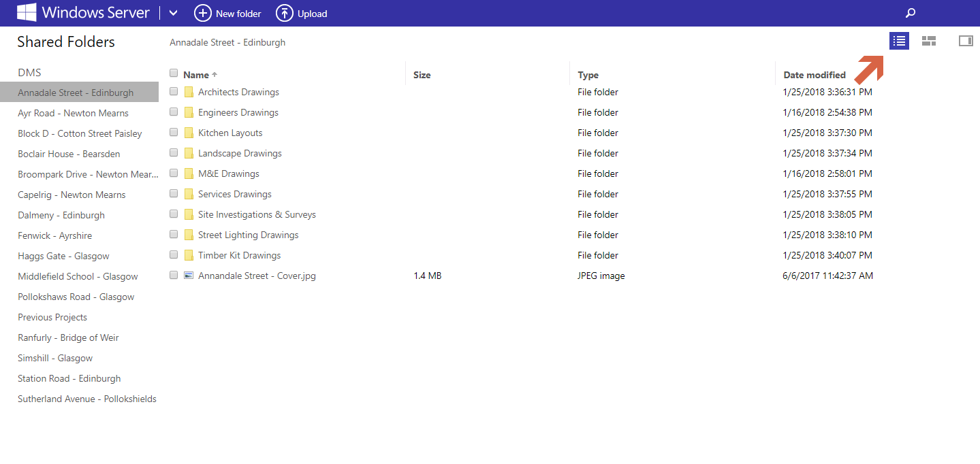Screen dimensions: 980x464
Task: Toggle the preview pane icon
Action: click(965, 42)
